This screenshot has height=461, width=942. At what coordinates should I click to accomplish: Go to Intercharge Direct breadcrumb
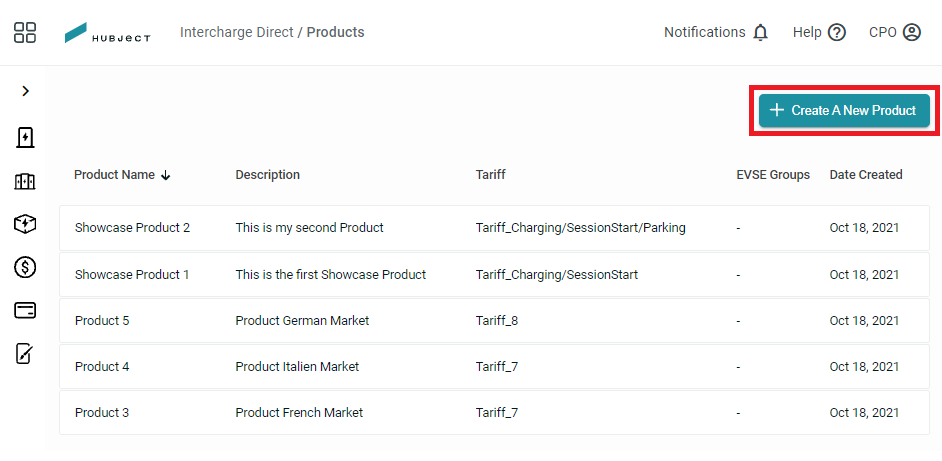[x=237, y=32]
